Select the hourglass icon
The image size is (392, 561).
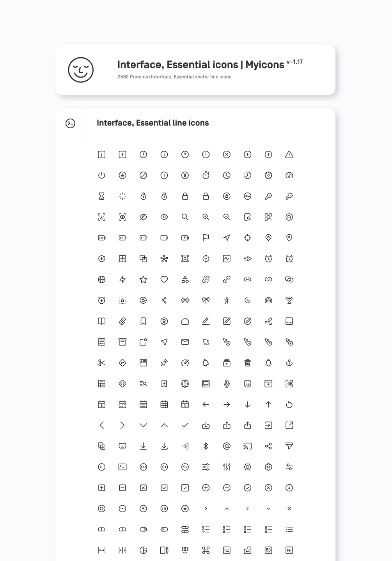coord(101,196)
